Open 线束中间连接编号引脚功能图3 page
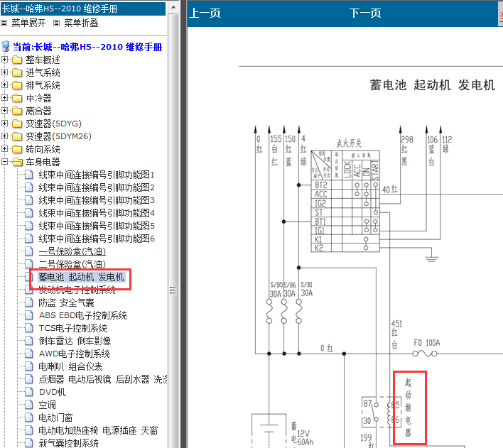Viewport: 503px width, 448px height. (x=97, y=200)
